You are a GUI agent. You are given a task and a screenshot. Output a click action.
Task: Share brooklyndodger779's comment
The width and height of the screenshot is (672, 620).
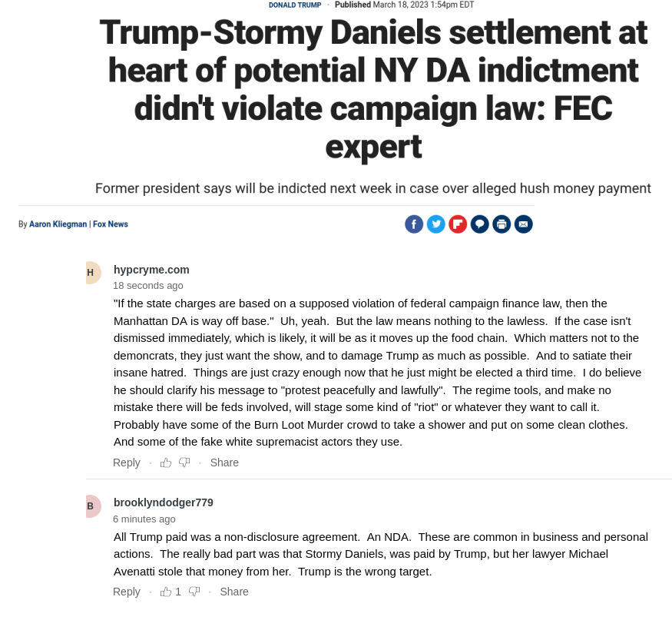pyautogui.click(x=234, y=592)
